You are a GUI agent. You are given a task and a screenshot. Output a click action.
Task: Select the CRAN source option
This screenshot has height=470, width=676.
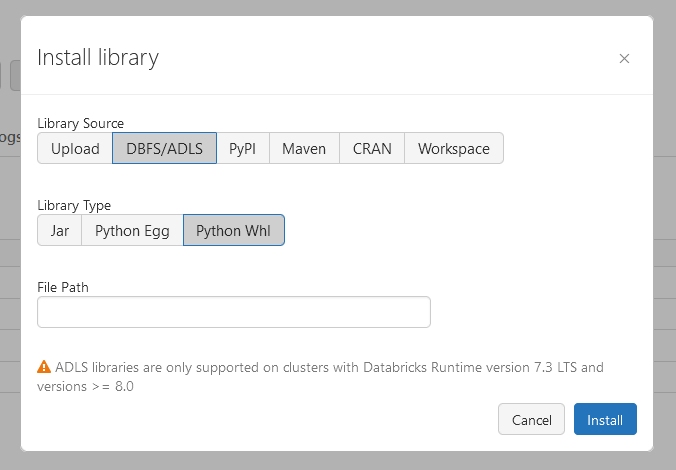[x=372, y=148]
